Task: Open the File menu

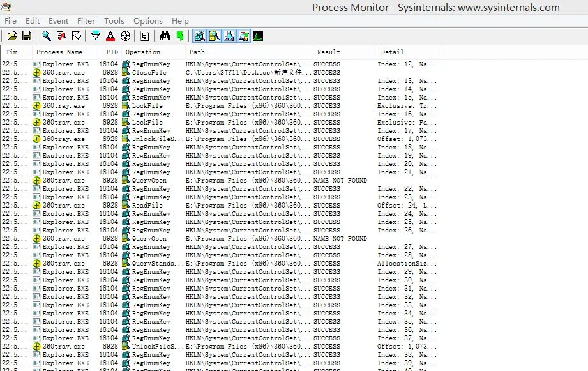Action: point(10,21)
